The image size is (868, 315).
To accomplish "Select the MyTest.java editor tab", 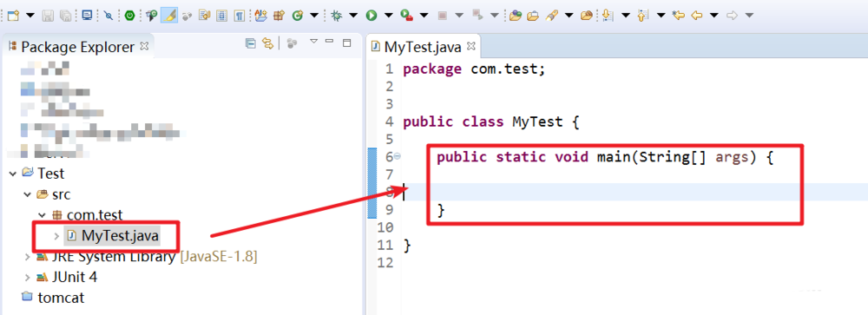I will point(423,47).
